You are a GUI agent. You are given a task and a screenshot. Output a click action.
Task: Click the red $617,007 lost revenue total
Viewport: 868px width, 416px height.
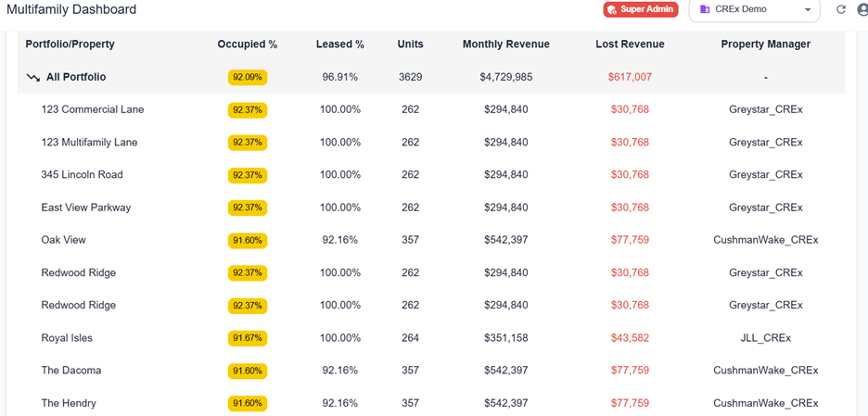tap(630, 78)
